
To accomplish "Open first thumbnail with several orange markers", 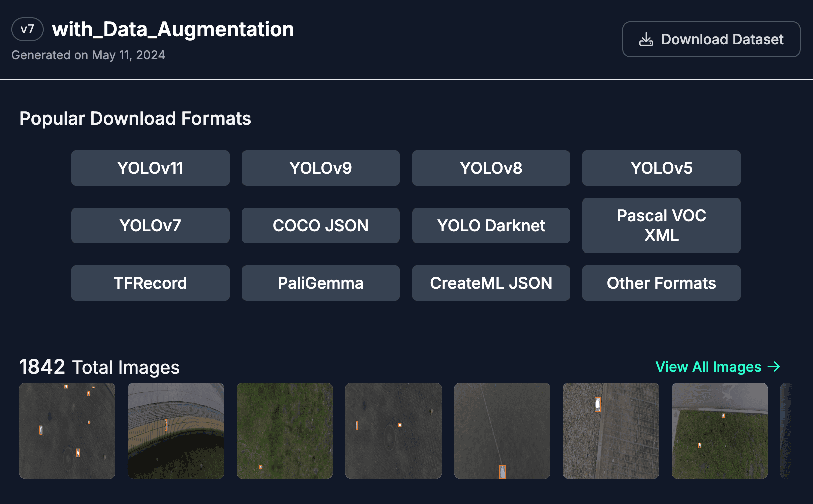I will [67, 431].
